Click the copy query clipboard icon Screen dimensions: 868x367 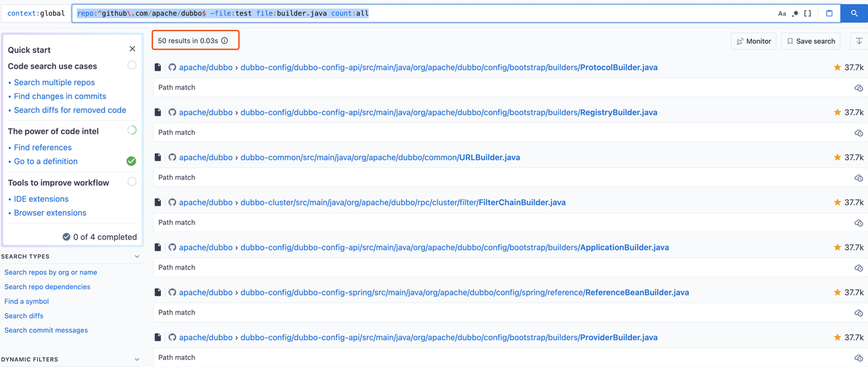(x=829, y=14)
